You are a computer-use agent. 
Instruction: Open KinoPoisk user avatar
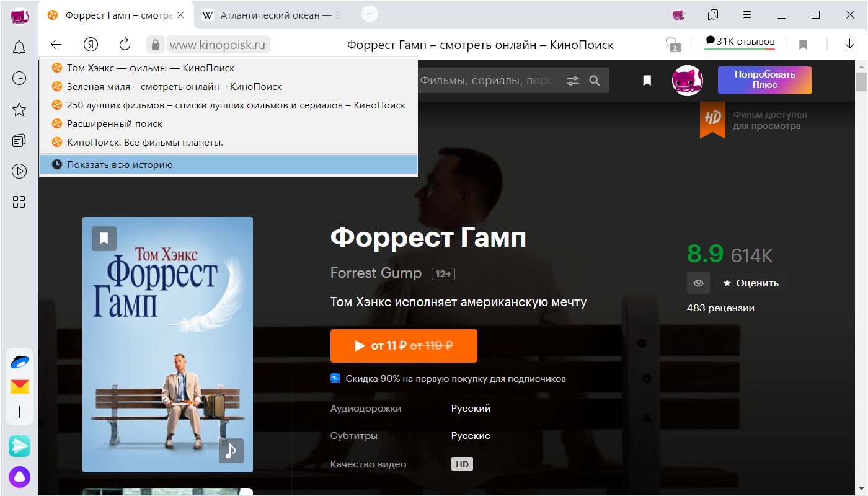click(x=688, y=81)
